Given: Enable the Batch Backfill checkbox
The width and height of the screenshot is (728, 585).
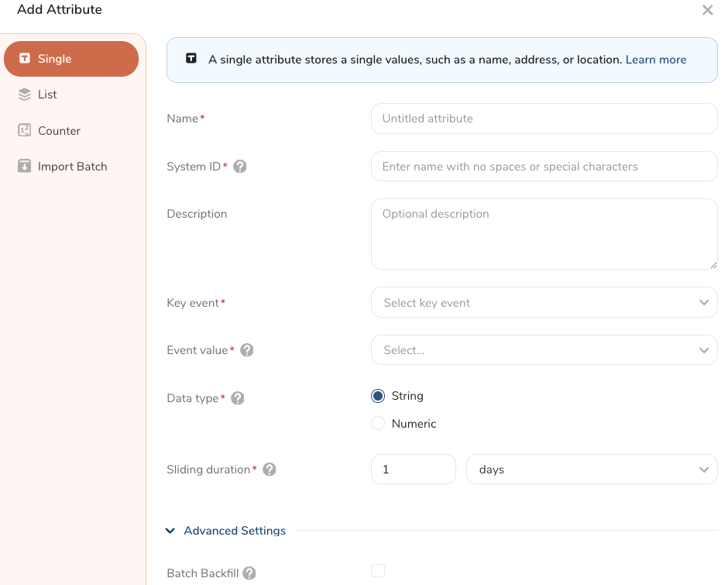Looking at the screenshot, I should point(378,571).
